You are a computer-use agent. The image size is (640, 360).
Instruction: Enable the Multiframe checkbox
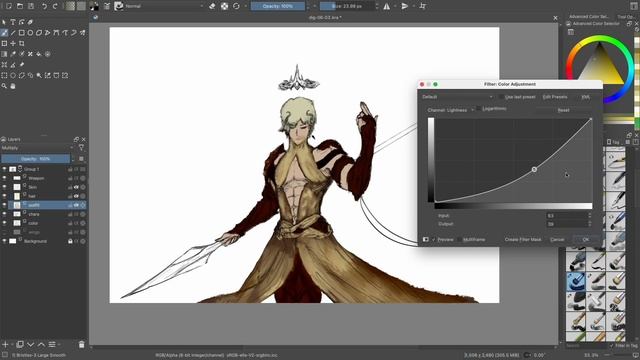click(460, 240)
